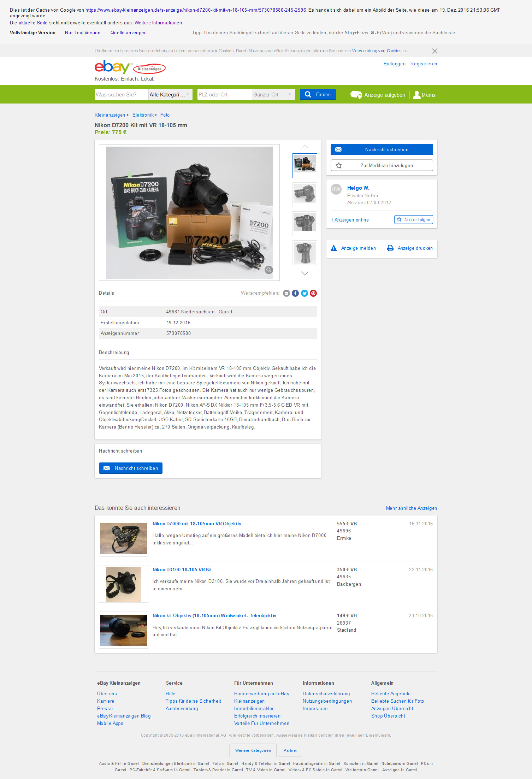Click the 'PLZ oder Ort' location field
Image resolution: width=532 pixels, height=779 pixels.
(225, 94)
